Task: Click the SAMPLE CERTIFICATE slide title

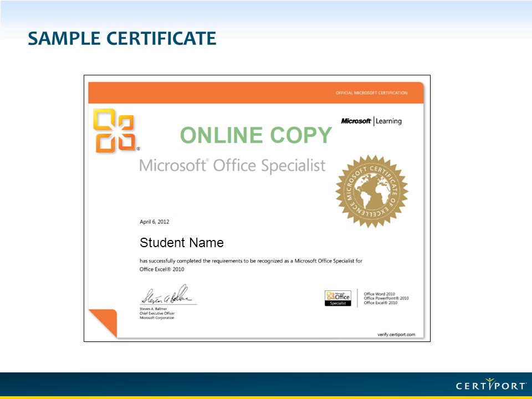Action: [x=122, y=38]
